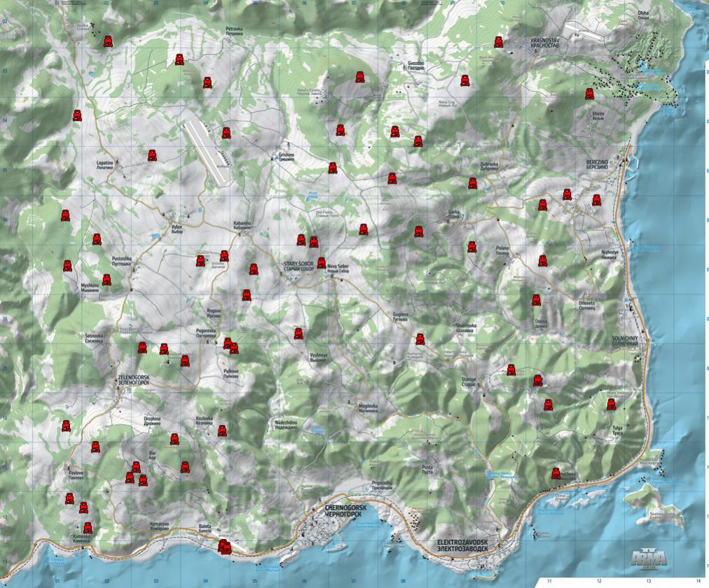Screen dimensions: 709x588
Task: Click the Pogorevka village label
Action: [206, 333]
